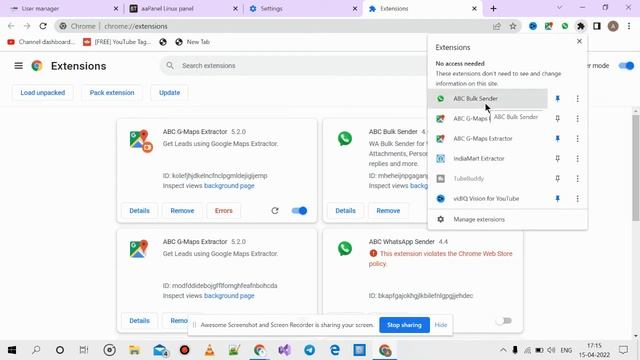
Task: Stop sharing the screen
Action: 404,325
